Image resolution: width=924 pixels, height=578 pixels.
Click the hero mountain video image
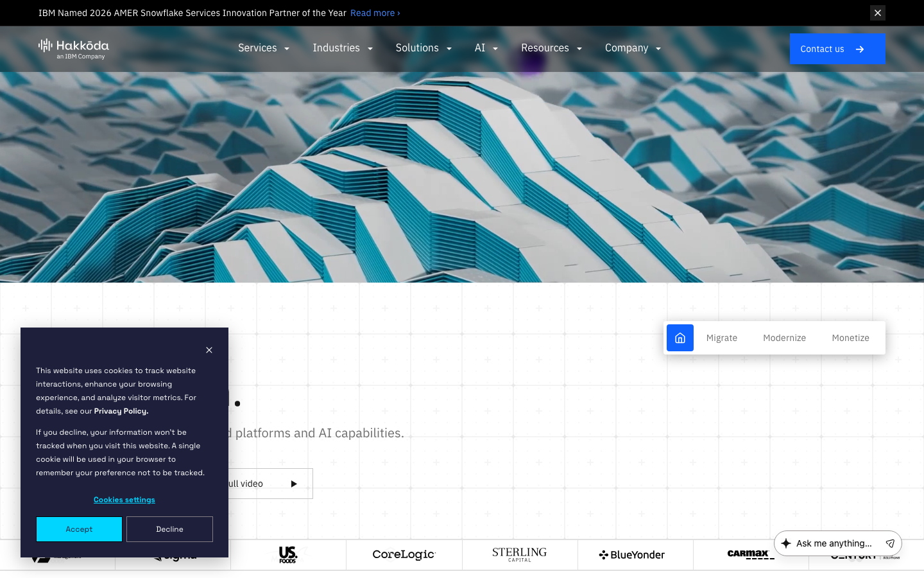click(462, 177)
